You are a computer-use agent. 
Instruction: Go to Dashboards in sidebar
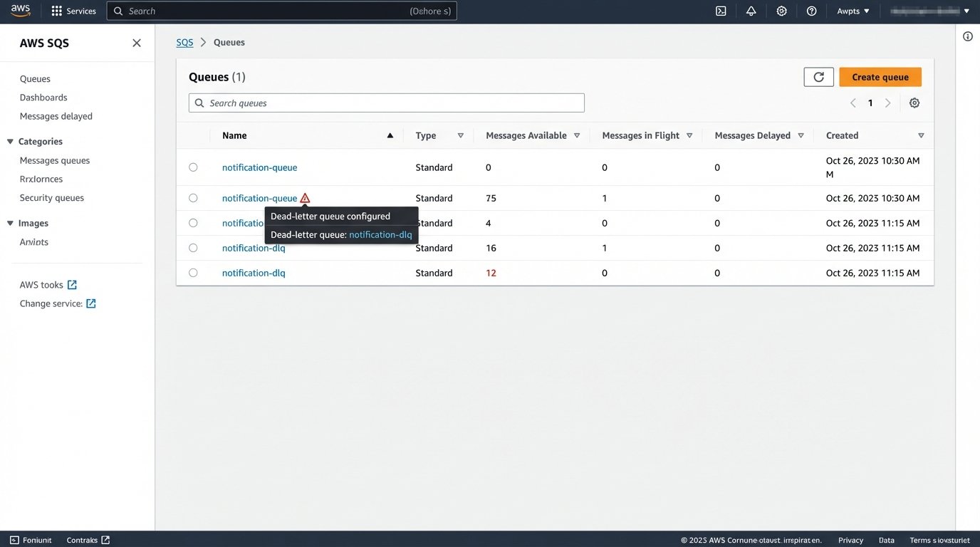point(43,98)
